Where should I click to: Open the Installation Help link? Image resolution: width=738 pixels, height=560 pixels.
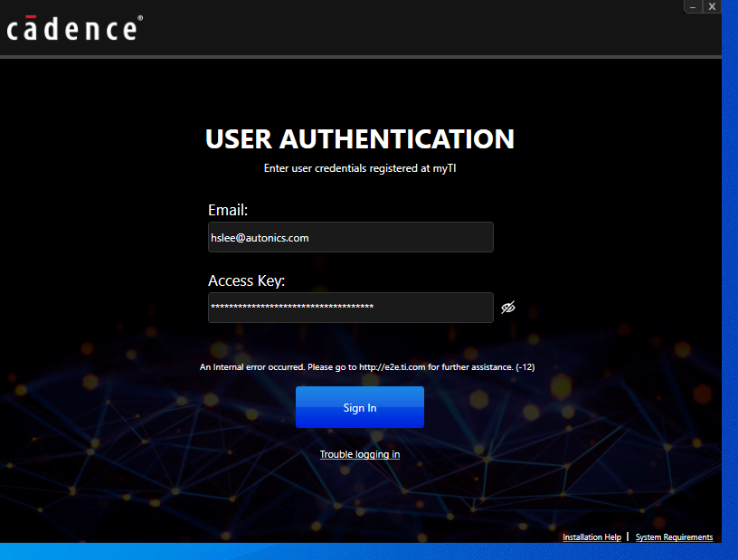(x=591, y=536)
